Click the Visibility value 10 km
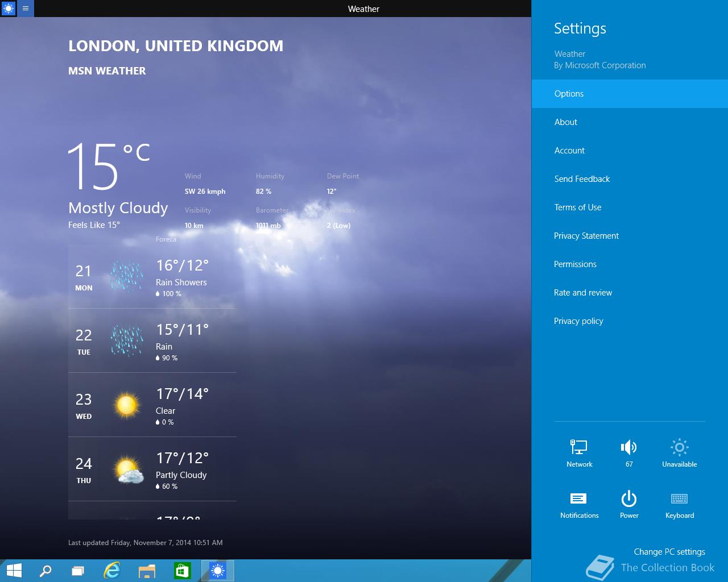728x582 pixels. 194,226
